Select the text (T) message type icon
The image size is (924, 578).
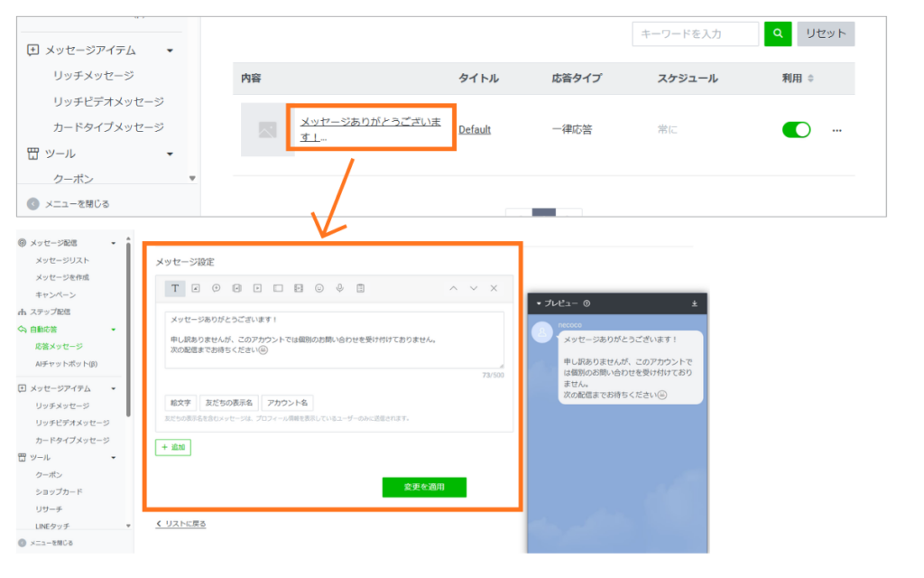(x=175, y=288)
